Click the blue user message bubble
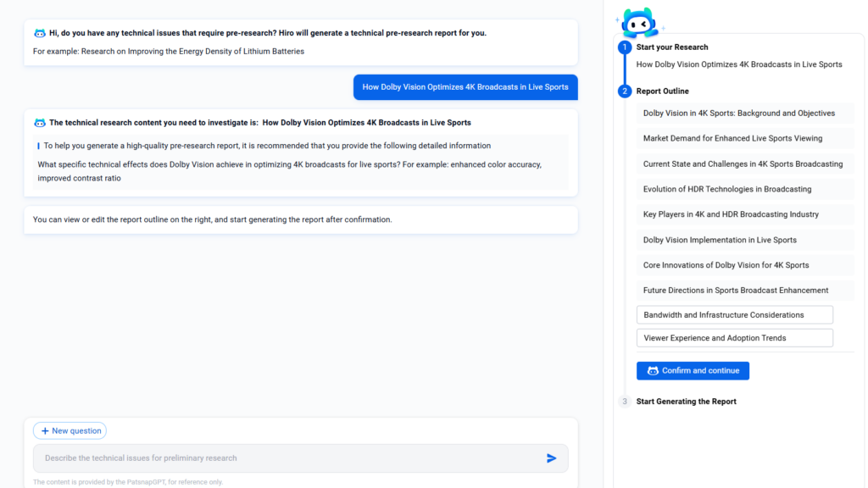This screenshot has height=488, width=868. pos(465,87)
